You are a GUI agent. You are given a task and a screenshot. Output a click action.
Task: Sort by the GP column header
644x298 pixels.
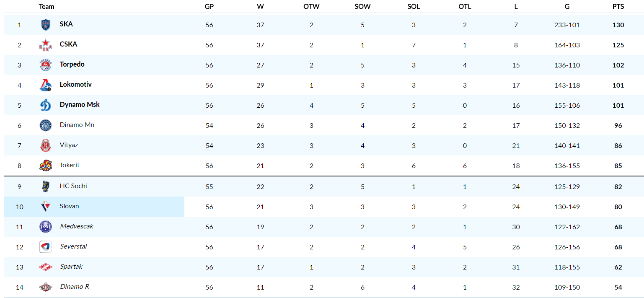coord(209,7)
